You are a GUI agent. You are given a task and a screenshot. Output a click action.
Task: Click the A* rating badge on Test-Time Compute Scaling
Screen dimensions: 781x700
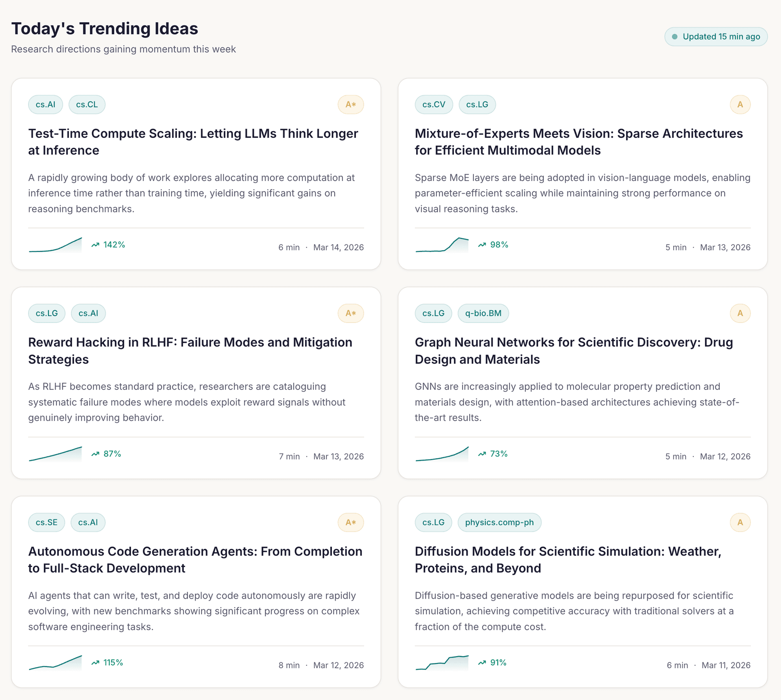pyautogui.click(x=350, y=105)
